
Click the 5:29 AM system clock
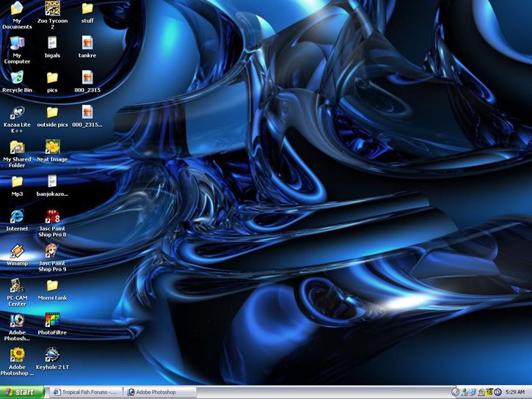[514, 392]
